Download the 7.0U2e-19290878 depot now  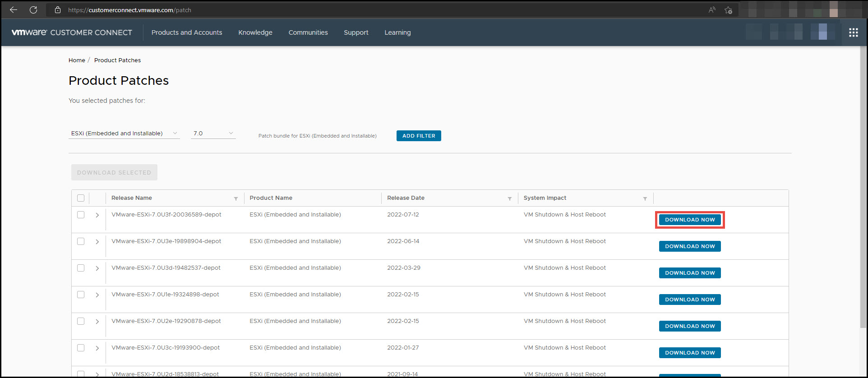pos(690,326)
